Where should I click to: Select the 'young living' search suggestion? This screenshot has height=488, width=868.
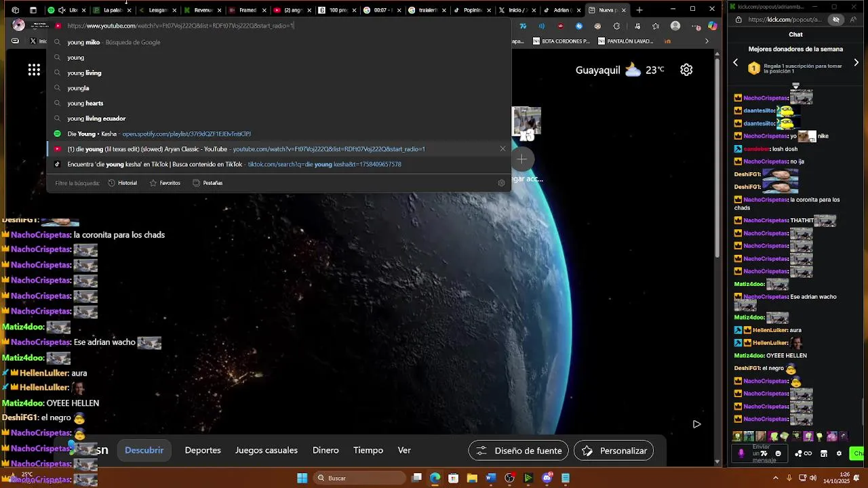coord(279,73)
